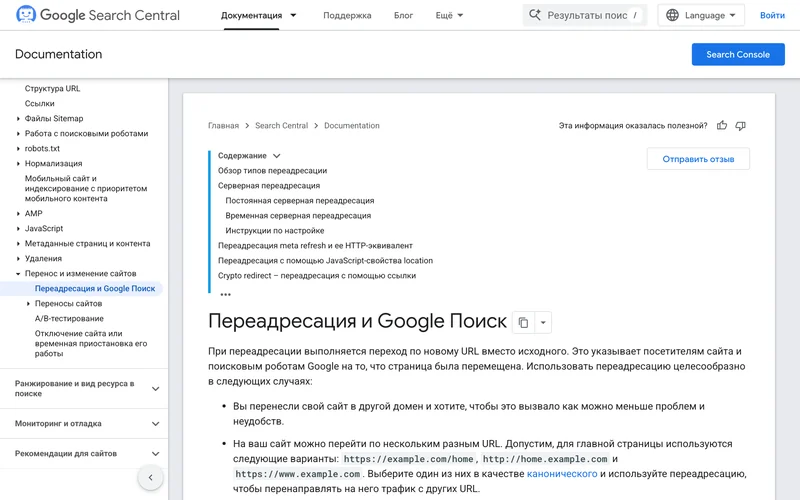Open Ссылки sidebar item
Image resolution: width=800 pixels, height=500 pixels.
[39, 104]
